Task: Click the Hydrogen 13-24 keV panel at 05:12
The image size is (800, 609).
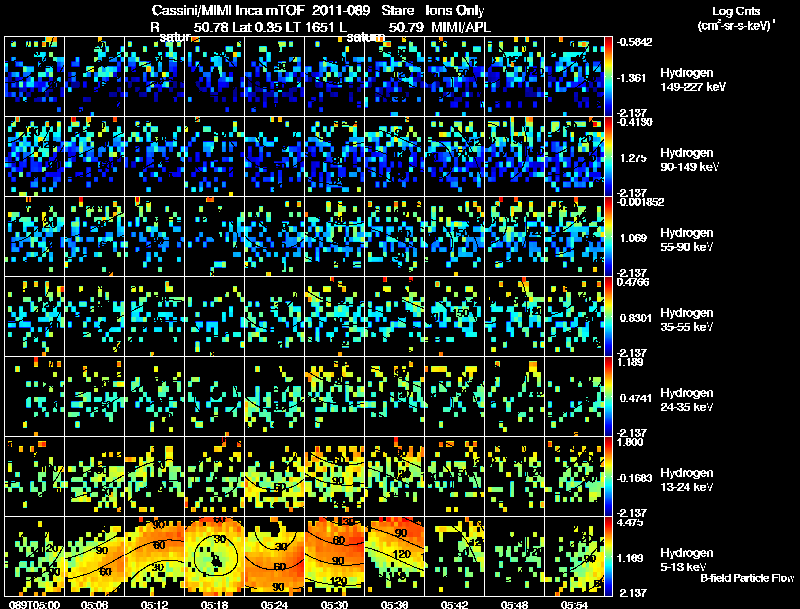Action: [x=155, y=476]
